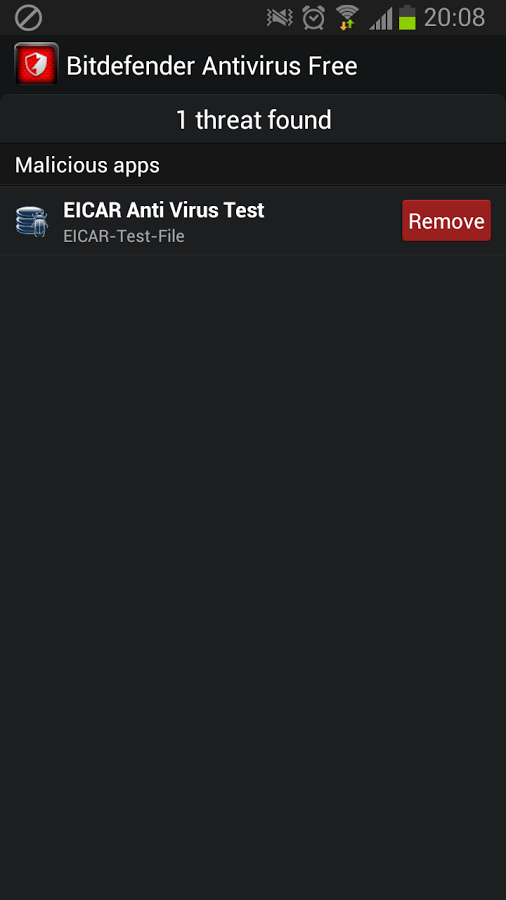Tap the 20:08 clock in status bar
The width and height of the screenshot is (506, 900).
click(x=454, y=18)
